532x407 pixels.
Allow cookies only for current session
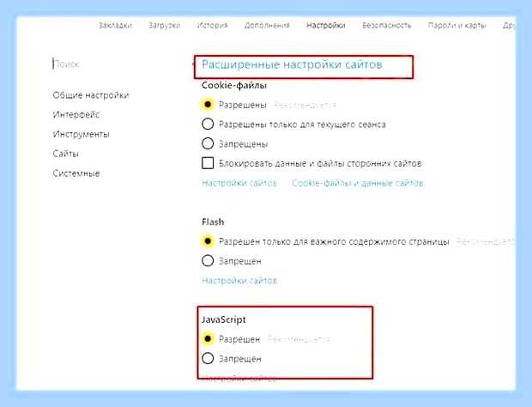coord(208,125)
